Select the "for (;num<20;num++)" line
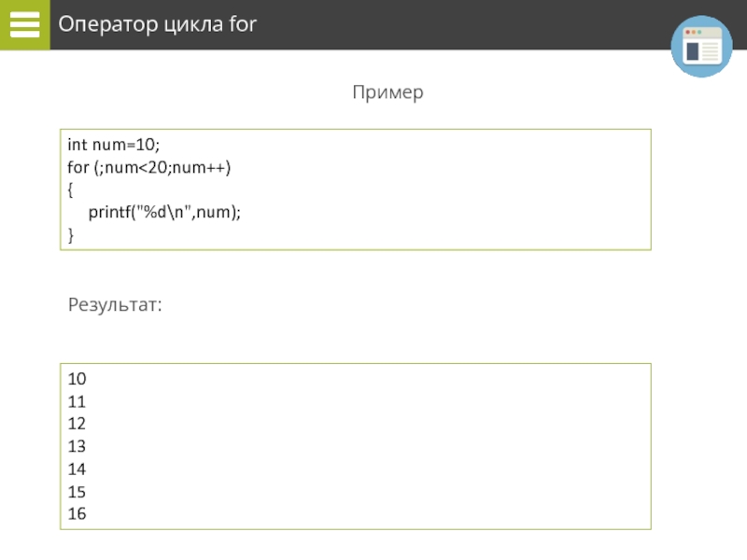The image size is (747, 560). coord(148,167)
